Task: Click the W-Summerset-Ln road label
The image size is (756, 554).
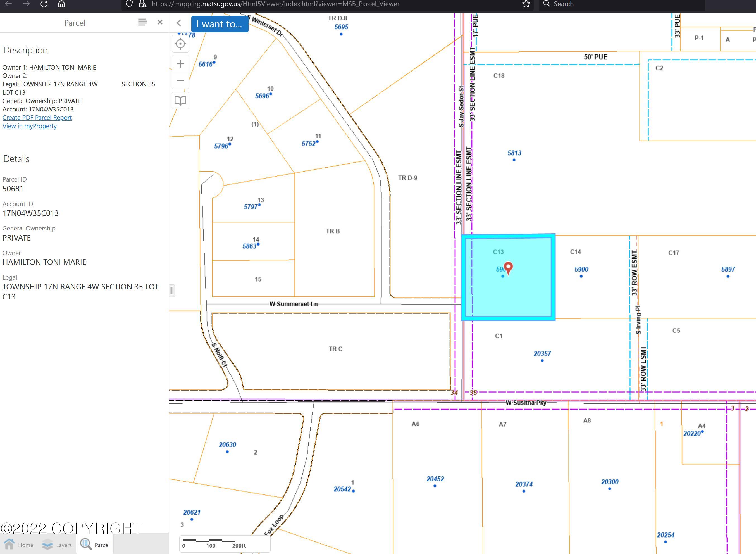Action: (294, 304)
